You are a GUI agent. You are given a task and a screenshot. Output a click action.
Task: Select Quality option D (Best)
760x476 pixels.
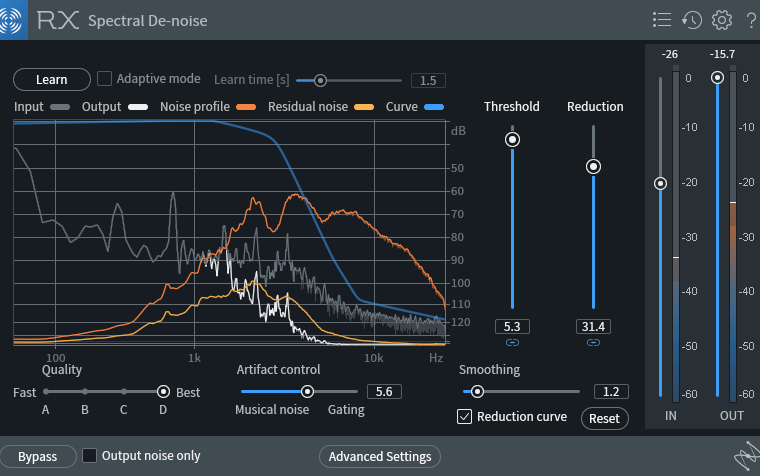click(163, 392)
